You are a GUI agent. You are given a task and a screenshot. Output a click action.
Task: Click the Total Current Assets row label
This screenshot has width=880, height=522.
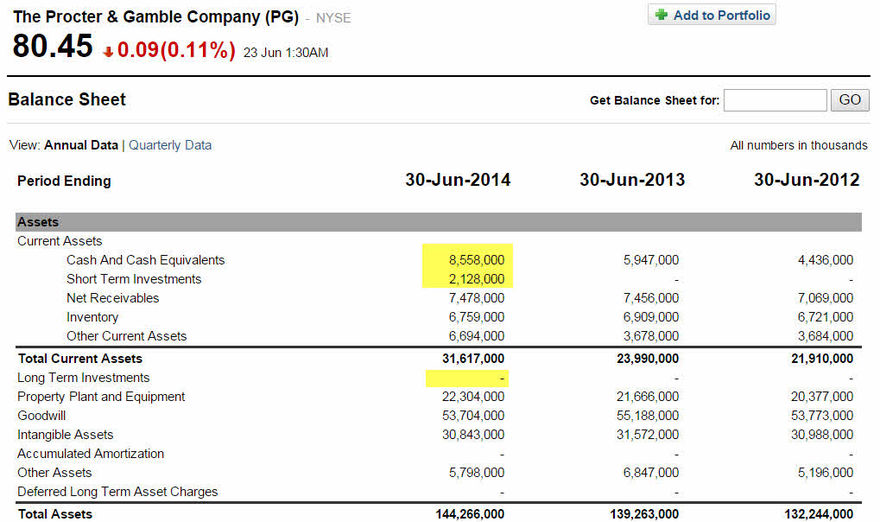coord(80,358)
